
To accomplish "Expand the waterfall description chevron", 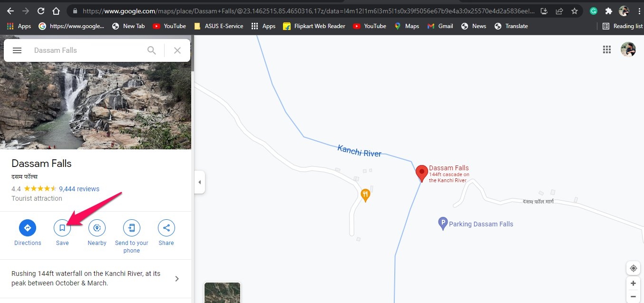I will click(177, 279).
